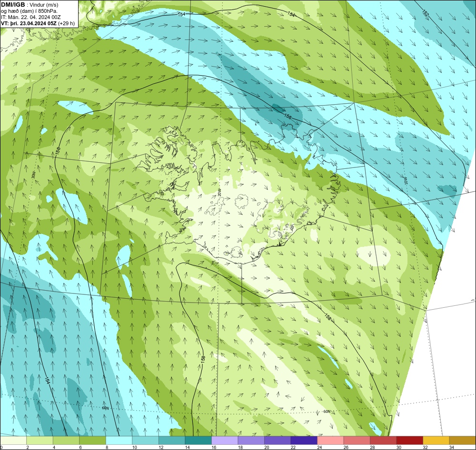Click the 'og hæð (dam) í 850hPa.' line
Image resolution: width=476 pixels, height=450 pixels.
(29, 11)
